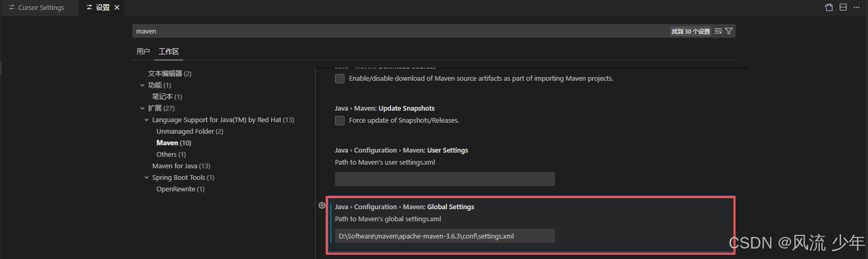Click Maven: User Settings setting title
868x259 pixels.
tap(402, 150)
